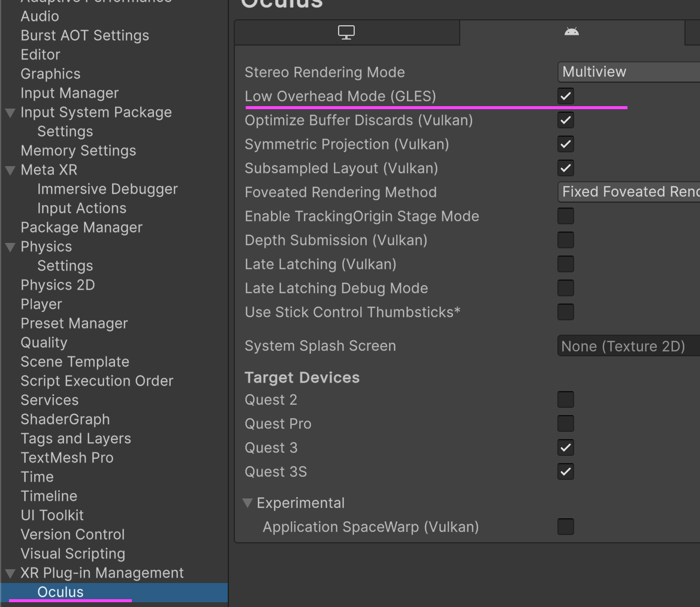Toggle Subsampled Layout (Vulkan) checkbox
This screenshot has height=607, width=700.
[566, 169]
